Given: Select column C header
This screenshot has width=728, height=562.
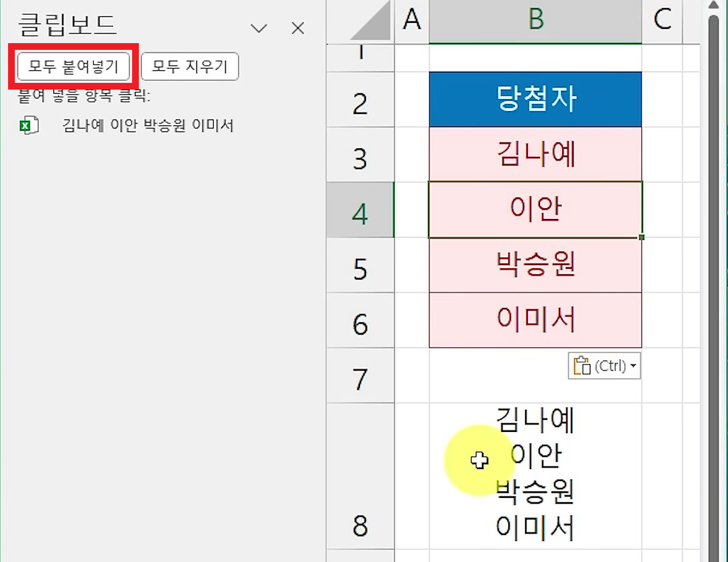Looking at the screenshot, I should tap(662, 22).
